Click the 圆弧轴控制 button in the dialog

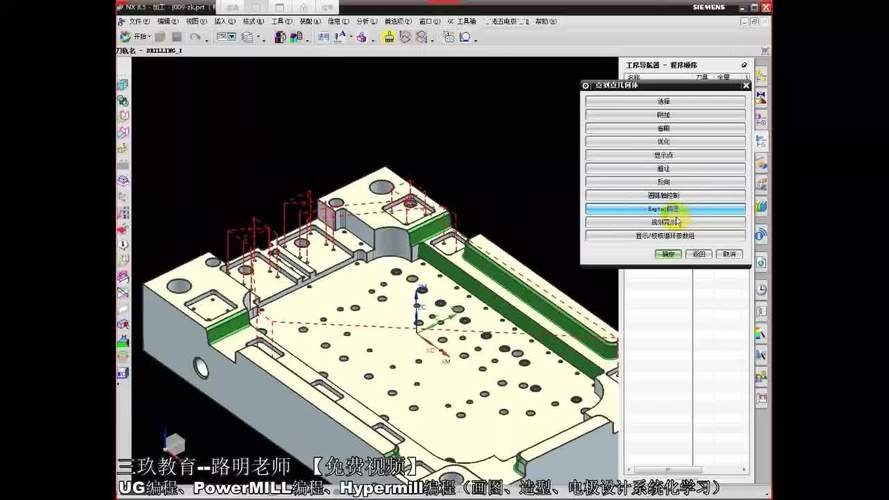pos(665,196)
